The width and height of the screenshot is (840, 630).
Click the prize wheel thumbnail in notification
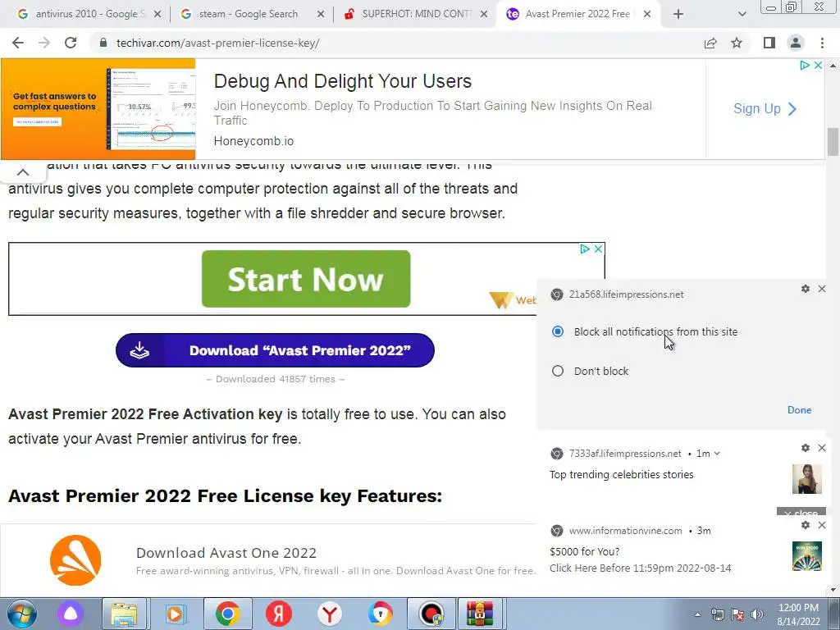[807, 556]
